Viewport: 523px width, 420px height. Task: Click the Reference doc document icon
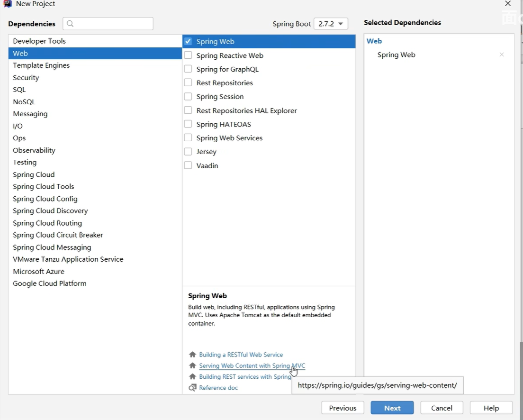(x=192, y=388)
